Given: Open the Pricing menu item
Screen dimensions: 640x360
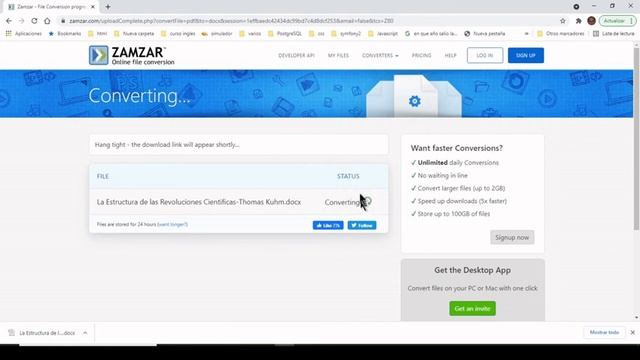Looking at the screenshot, I should 422,56.
